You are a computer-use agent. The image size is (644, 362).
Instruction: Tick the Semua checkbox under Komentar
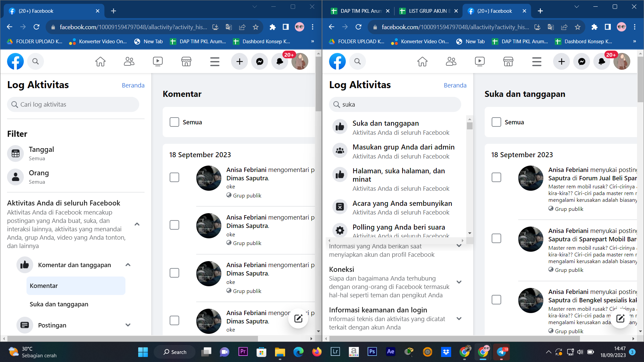coord(174,122)
